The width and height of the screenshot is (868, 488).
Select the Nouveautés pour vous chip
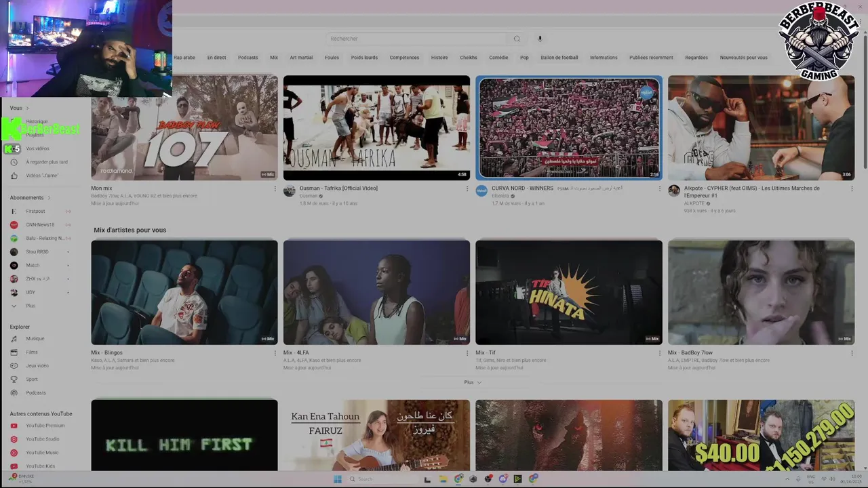(x=744, y=58)
